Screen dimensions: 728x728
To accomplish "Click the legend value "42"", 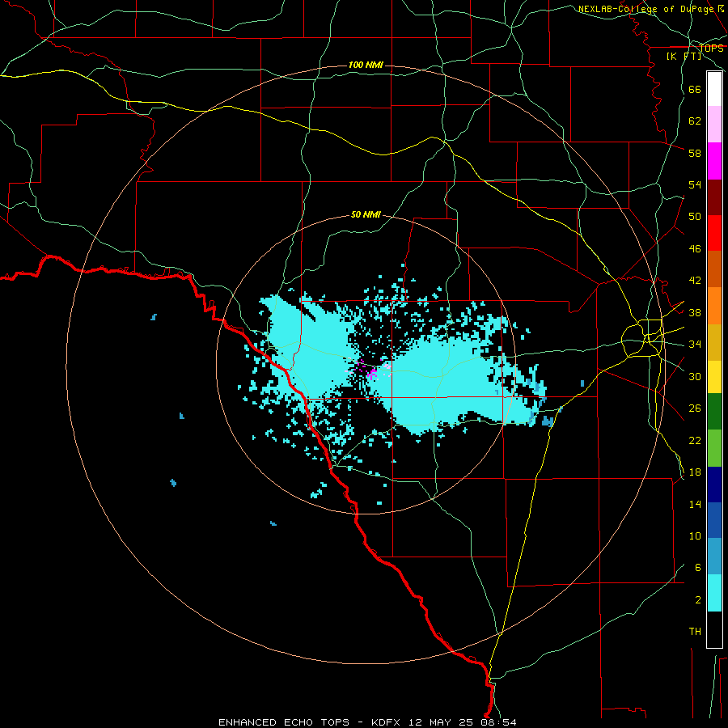I will click(x=695, y=281).
